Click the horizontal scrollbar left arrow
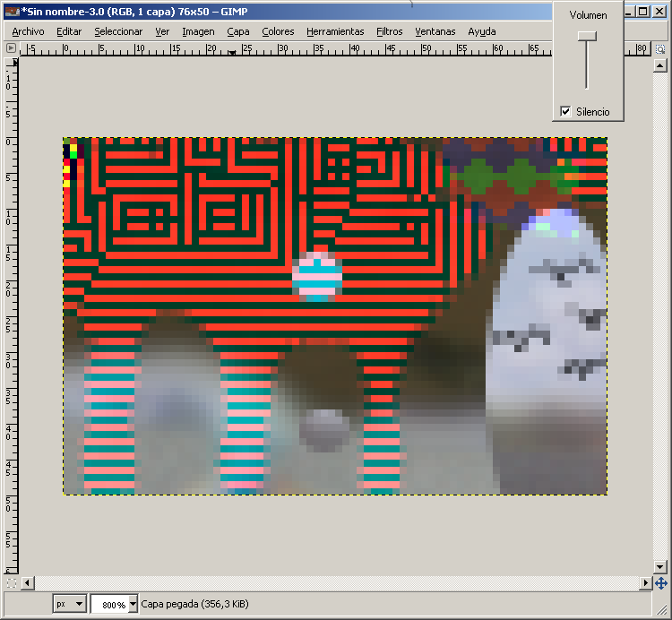This screenshot has height=620, width=672. point(28,583)
